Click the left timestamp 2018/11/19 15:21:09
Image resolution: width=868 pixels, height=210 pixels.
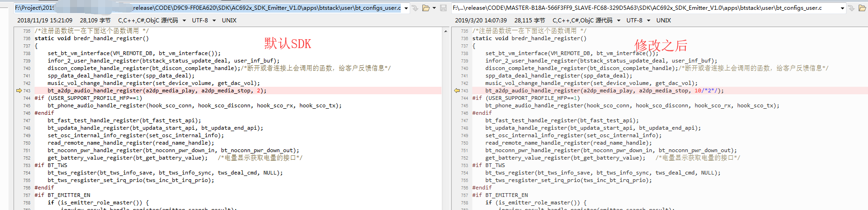point(45,21)
